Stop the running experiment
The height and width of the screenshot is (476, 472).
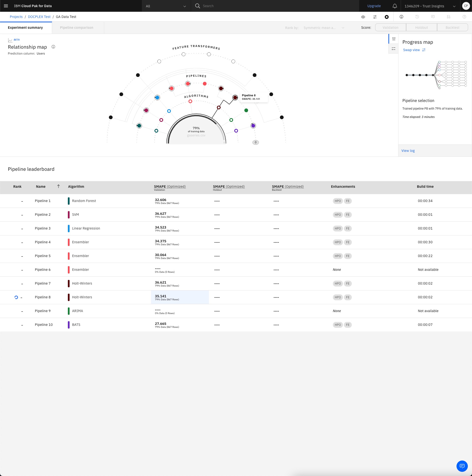(387, 17)
